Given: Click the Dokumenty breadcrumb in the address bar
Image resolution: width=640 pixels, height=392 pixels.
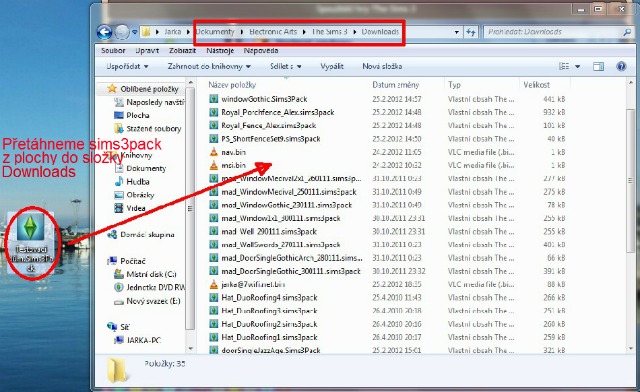Looking at the screenshot, I should point(215,31).
